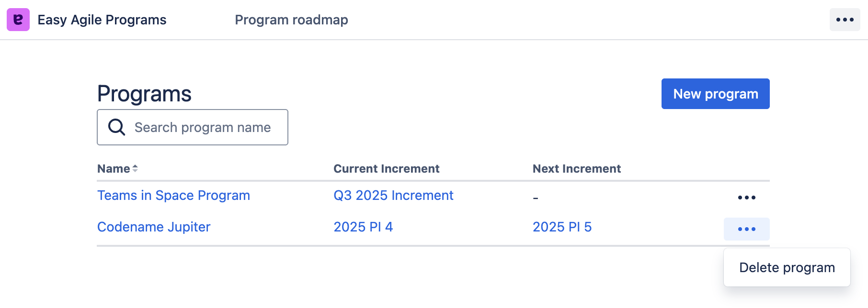Image resolution: width=868 pixels, height=308 pixels.
Task: Select Delete program from the menu
Action: point(787,267)
